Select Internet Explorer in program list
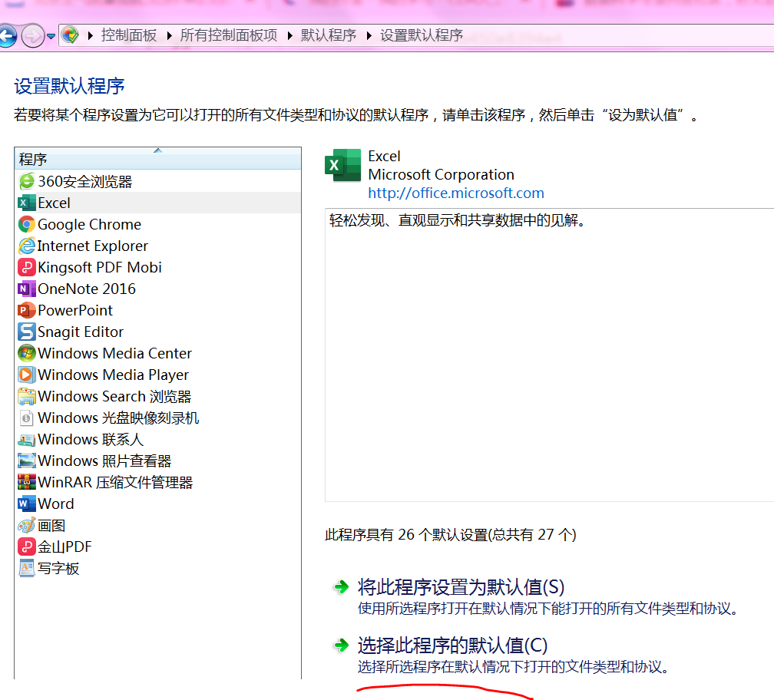The height and width of the screenshot is (700, 774). tap(92, 246)
